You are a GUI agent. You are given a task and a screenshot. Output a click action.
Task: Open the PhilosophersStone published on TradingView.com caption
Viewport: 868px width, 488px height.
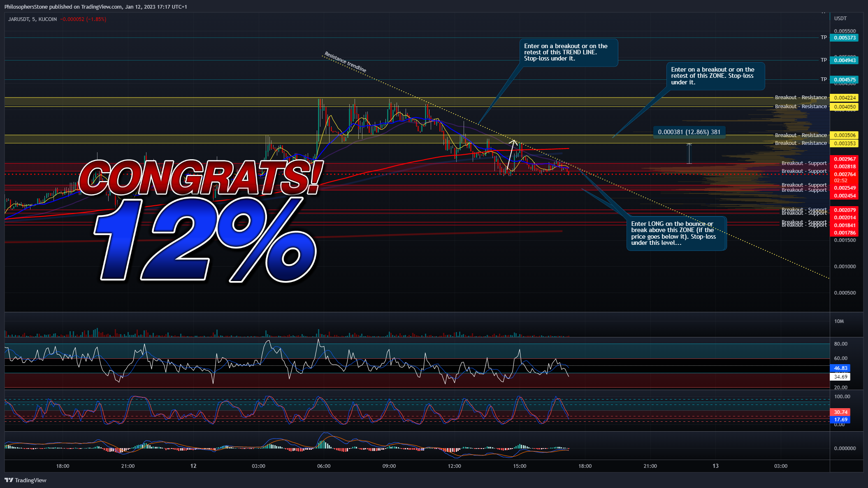(95, 7)
